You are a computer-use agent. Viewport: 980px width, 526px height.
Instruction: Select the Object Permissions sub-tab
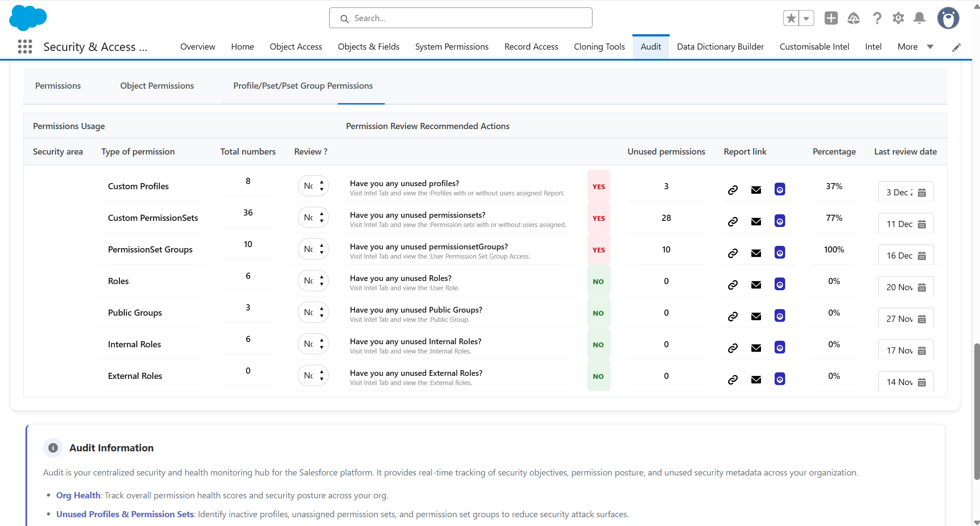(157, 86)
